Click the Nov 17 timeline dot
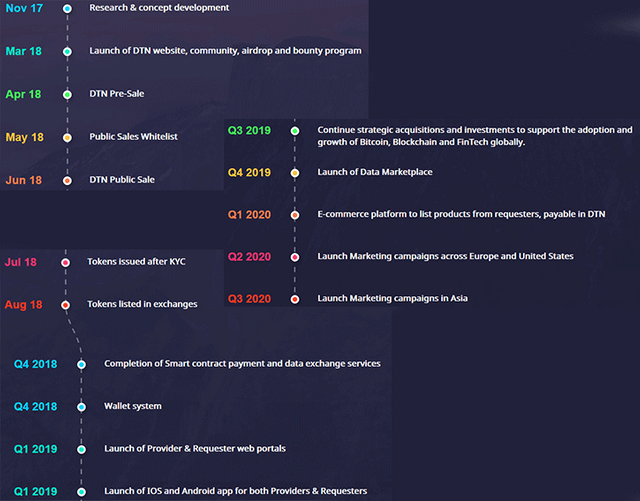 (67, 9)
